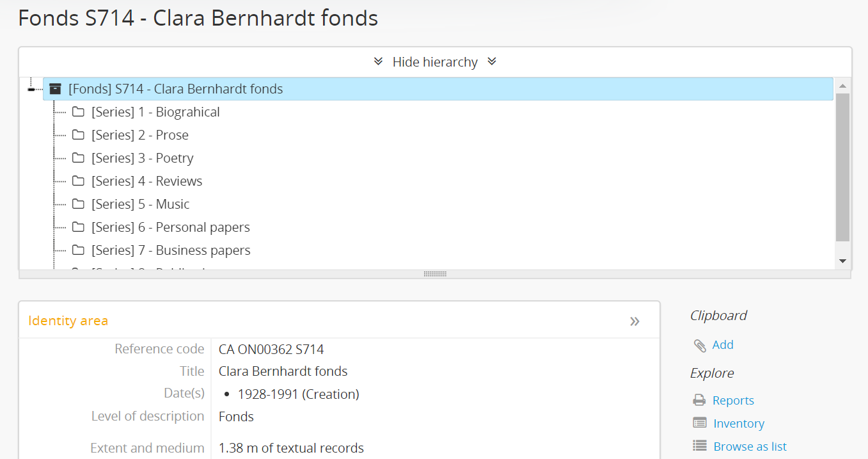
Task: Click the Browse as list icon
Action: 700,446
